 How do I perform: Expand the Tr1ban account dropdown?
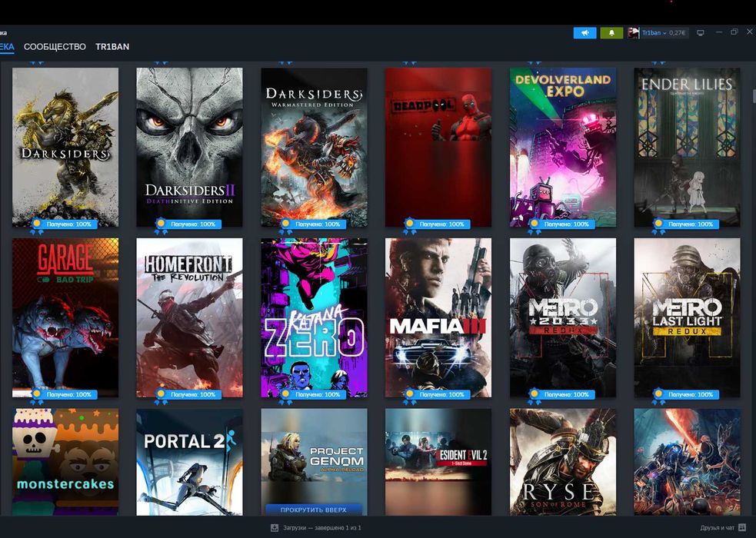point(664,33)
